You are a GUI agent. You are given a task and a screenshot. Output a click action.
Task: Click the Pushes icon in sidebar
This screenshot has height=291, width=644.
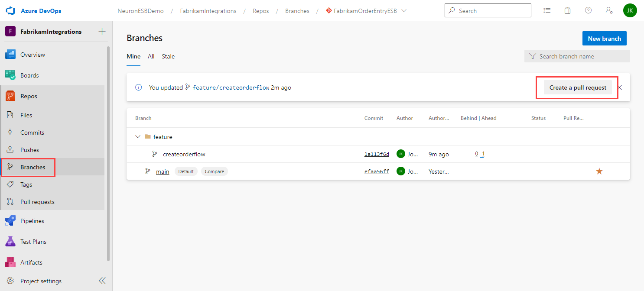pos(10,150)
